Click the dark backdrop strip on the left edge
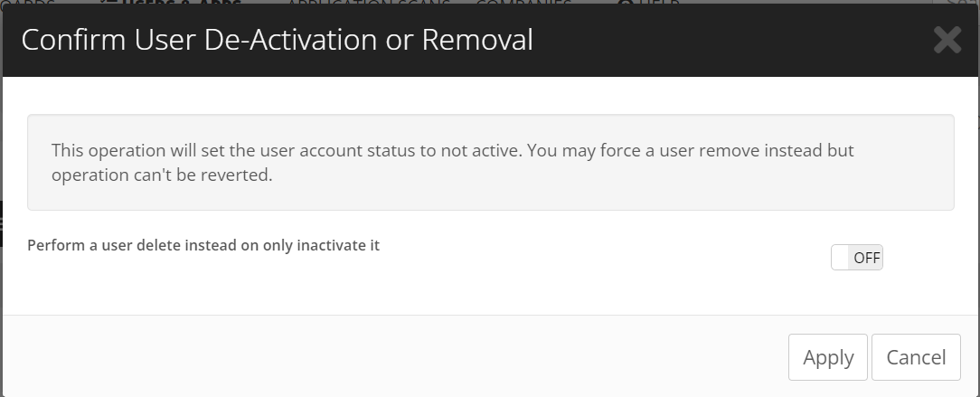980x397 pixels. pos(1,223)
